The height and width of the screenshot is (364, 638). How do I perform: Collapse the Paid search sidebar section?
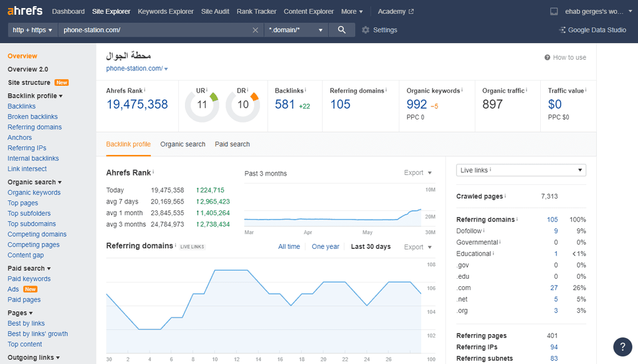(x=29, y=268)
